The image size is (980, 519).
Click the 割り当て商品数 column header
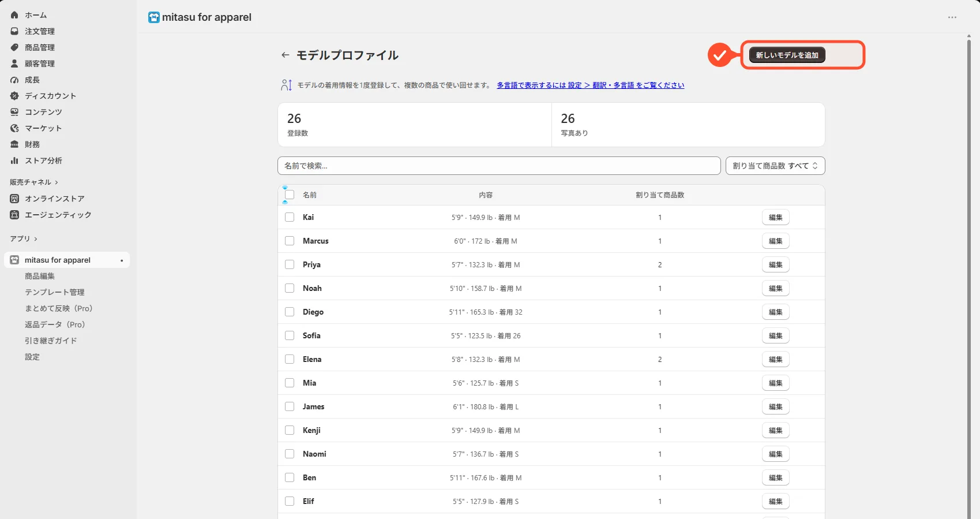click(660, 195)
